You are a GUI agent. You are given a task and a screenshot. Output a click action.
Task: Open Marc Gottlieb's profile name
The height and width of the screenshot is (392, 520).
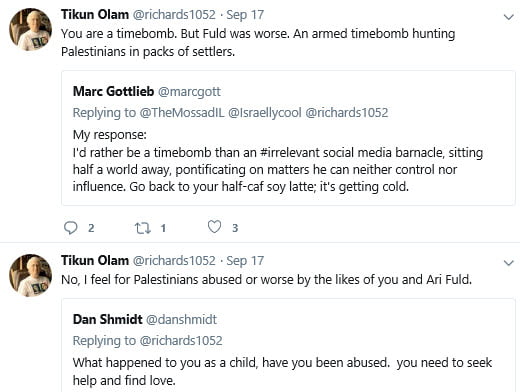pyautogui.click(x=113, y=91)
